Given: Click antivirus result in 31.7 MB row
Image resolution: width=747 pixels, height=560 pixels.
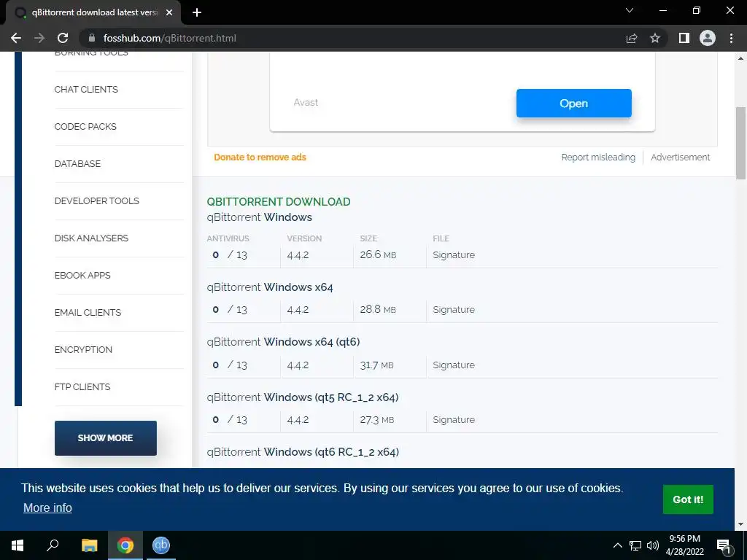Looking at the screenshot, I should [230, 365].
